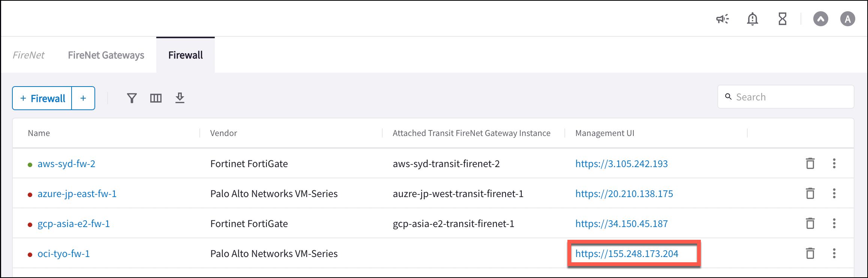Click the circular up-arrow icon
Screen dimensions: 868x278
(821, 19)
